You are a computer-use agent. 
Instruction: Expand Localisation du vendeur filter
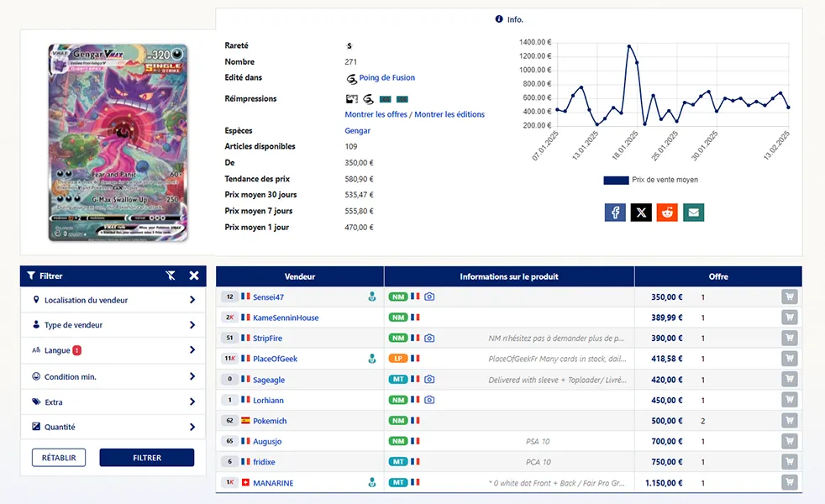(x=113, y=300)
